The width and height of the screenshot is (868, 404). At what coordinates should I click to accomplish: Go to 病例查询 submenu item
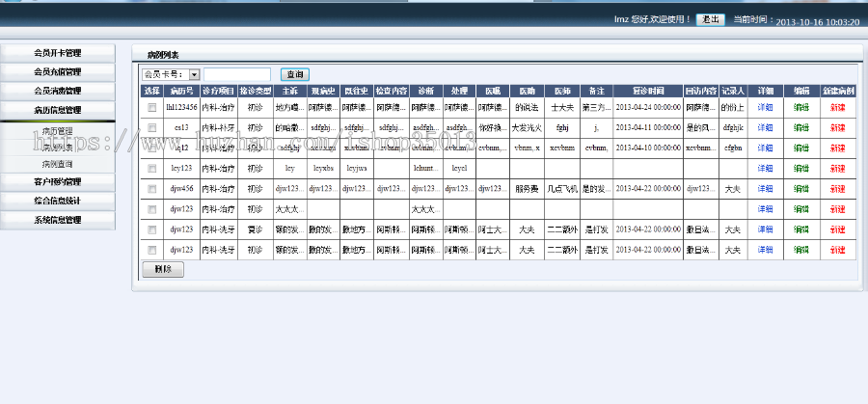(58, 164)
